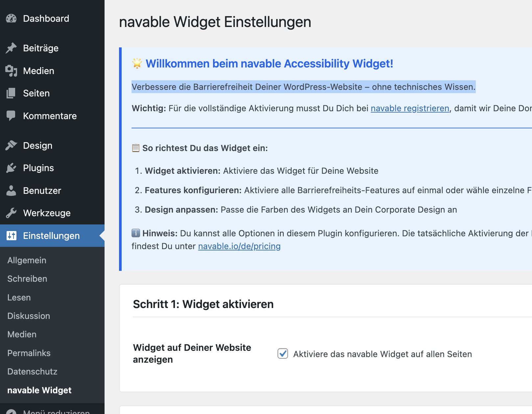Click the Seiten pages icon

[x=11, y=93]
